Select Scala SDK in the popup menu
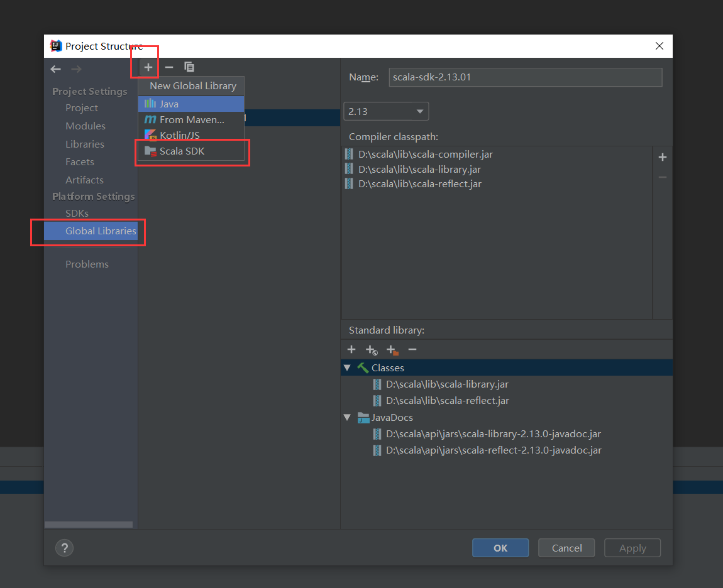The width and height of the screenshot is (723, 588). [191, 151]
